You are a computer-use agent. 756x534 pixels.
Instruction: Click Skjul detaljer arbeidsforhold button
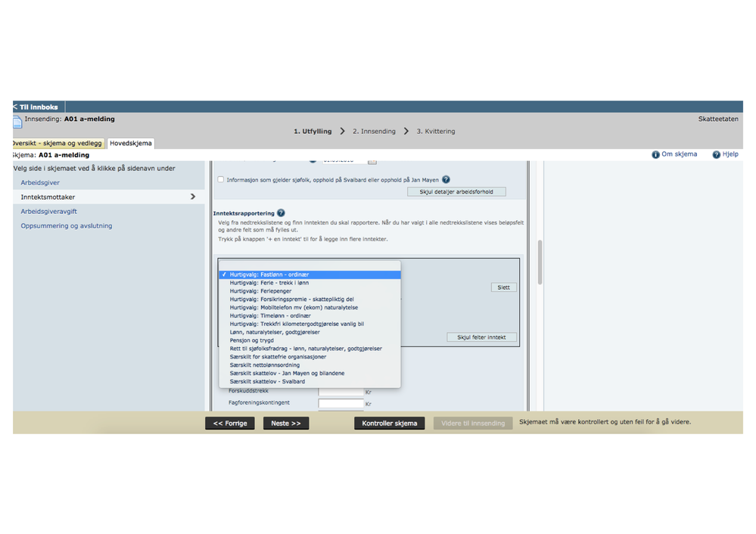click(x=456, y=192)
